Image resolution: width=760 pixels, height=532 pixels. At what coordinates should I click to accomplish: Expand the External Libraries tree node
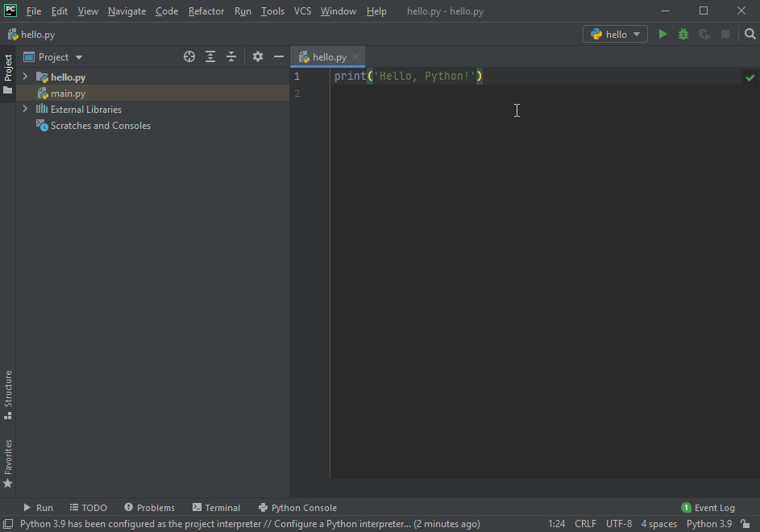[x=25, y=109]
